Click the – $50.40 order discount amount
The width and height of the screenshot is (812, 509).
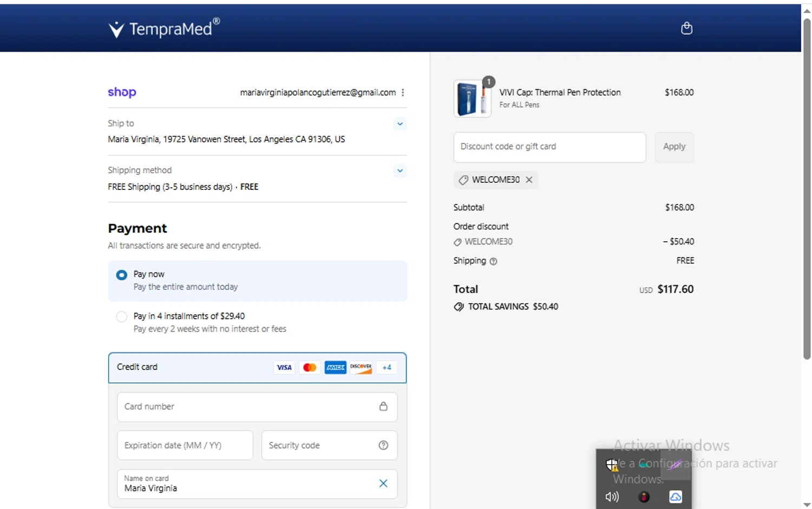(678, 242)
